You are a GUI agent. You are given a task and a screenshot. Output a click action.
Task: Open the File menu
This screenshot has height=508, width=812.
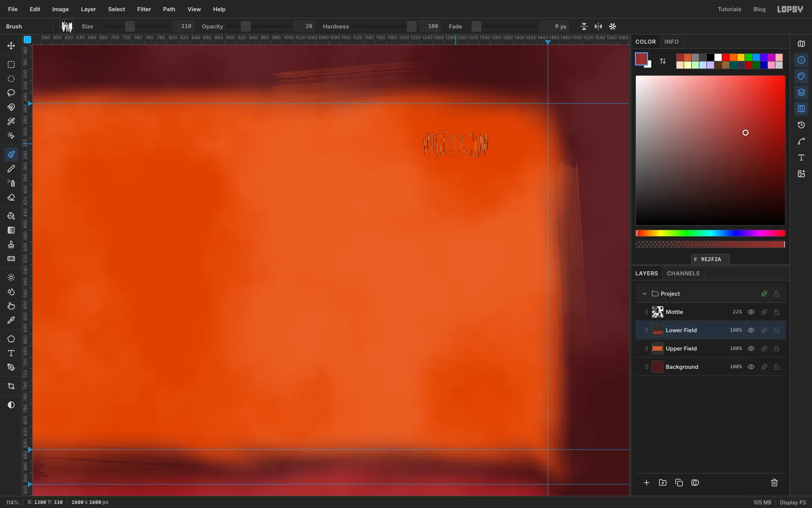pyautogui.click(x=13, y=9)
